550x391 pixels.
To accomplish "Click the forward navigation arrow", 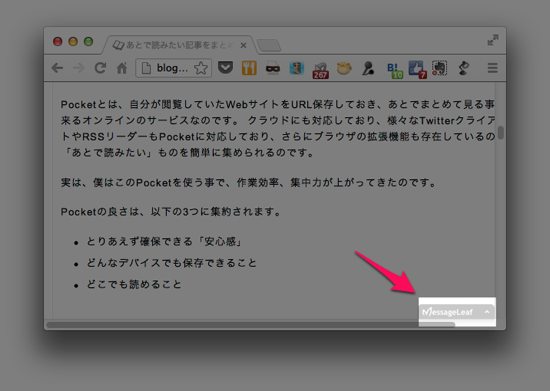I will (79, 68).
